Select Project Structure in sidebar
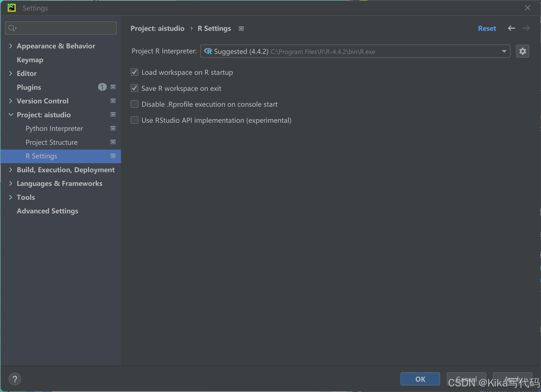This screenshot has height=392, width=541. (x=51, y=142)
